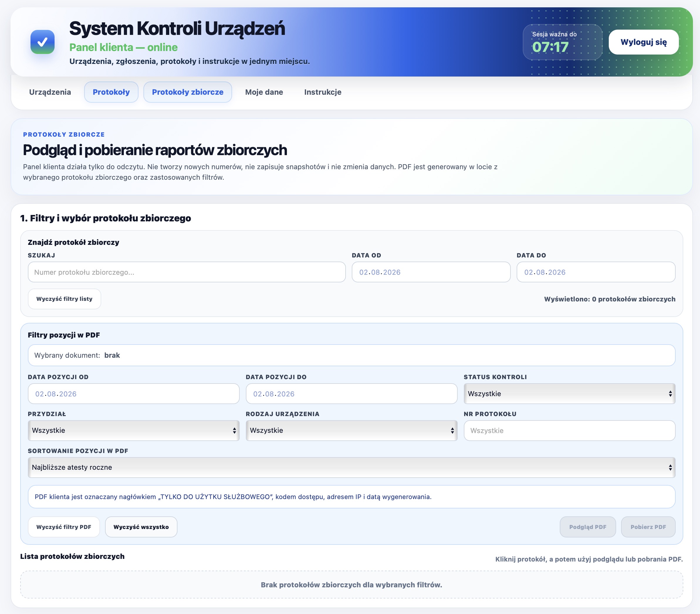This screenshot has width=700, height=614.
Task: Click the 'Lista protokołów zbiorczych' heading
Action: [72, 556]
